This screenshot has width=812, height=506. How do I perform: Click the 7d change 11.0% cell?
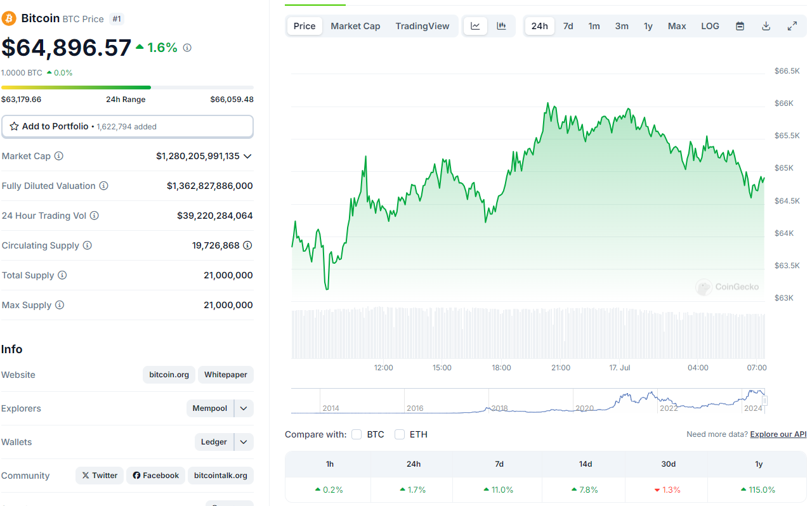tap(499, 490)
